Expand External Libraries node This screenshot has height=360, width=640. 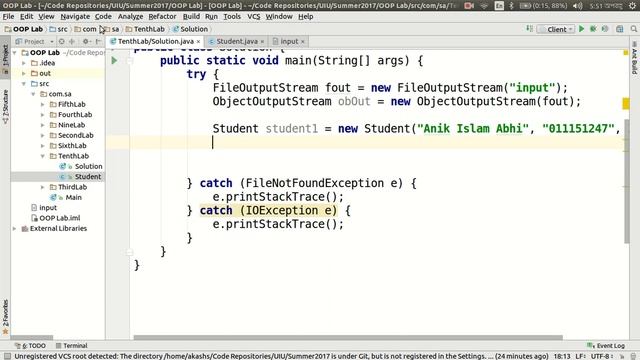(x=15, y=229)
